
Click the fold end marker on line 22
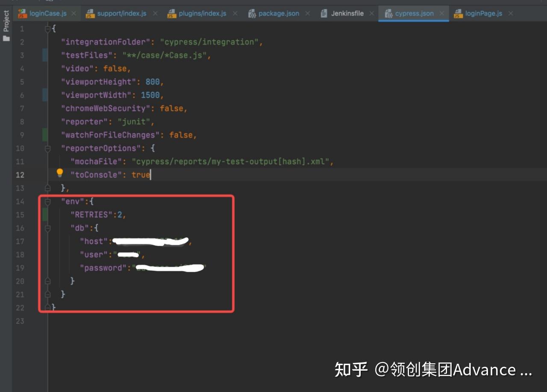[48, 307]
